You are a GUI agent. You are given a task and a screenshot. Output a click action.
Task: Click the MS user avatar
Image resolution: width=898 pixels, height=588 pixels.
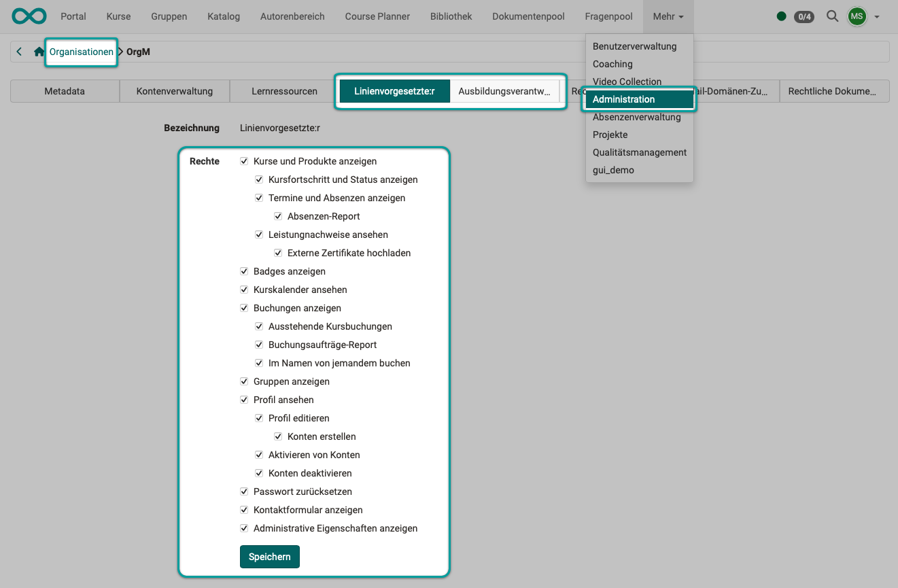[857, 16]
